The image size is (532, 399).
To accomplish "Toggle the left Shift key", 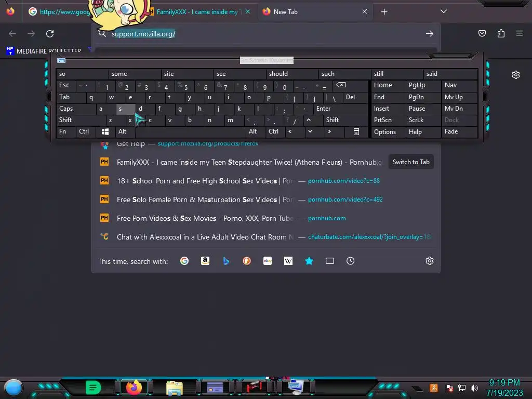I will [81, 120].
